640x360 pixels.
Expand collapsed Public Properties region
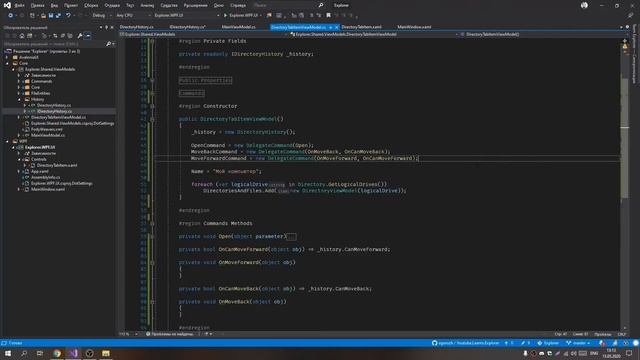click(205, 80)
